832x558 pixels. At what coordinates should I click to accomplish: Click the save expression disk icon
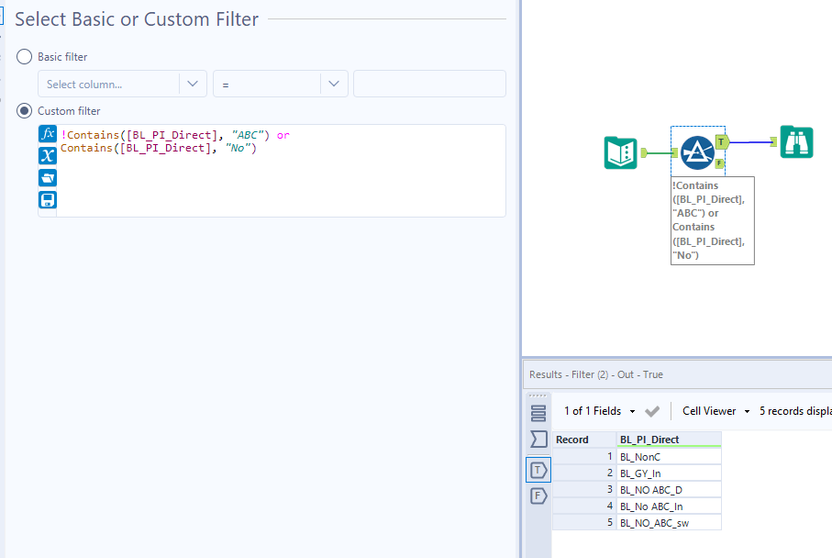48,200
